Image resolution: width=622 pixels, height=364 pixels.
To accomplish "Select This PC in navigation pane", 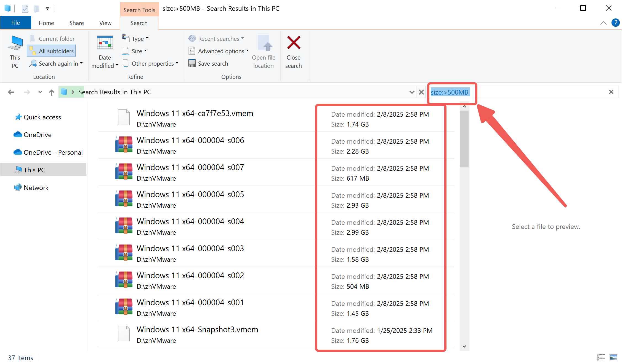I will click(43, 170).
